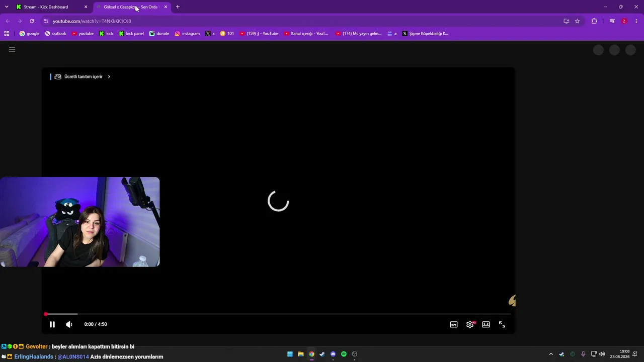Image resolution: width=644 pixels, height=362 pixels.
Task: Open Spotify from the taskbar
Action: 344,354
